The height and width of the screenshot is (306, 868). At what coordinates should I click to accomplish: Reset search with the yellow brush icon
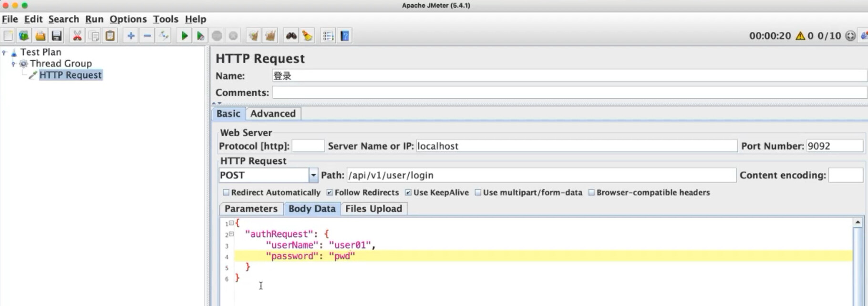[x=308, y=36]
